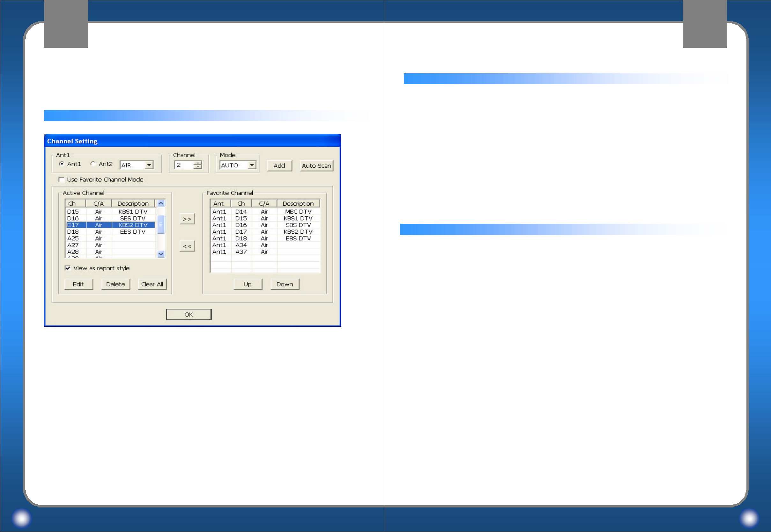Viewport: 771px width, 532px height.
Task: Click the Ant column header in Favorite Channel
Action: [x=219, y=204]
